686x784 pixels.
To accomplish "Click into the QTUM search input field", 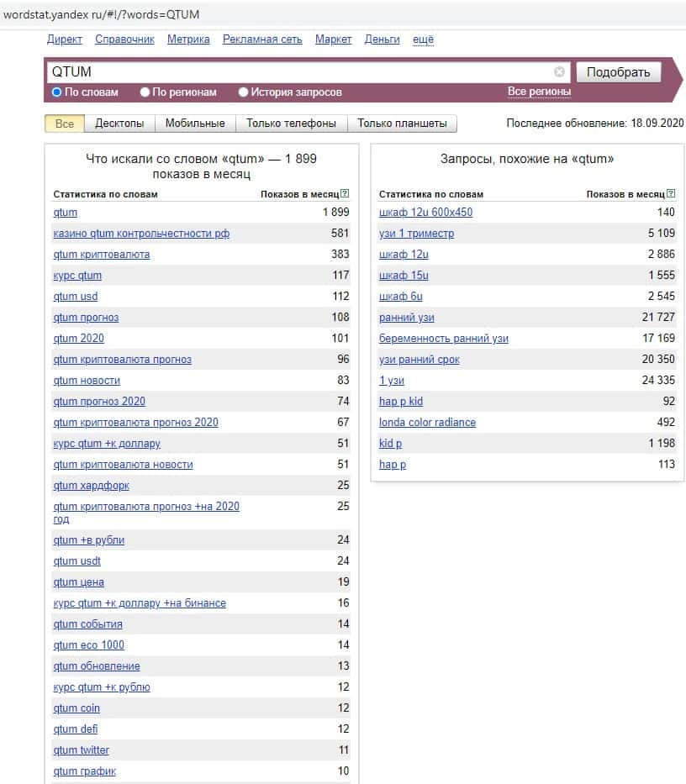I will (x=294, y=72).
